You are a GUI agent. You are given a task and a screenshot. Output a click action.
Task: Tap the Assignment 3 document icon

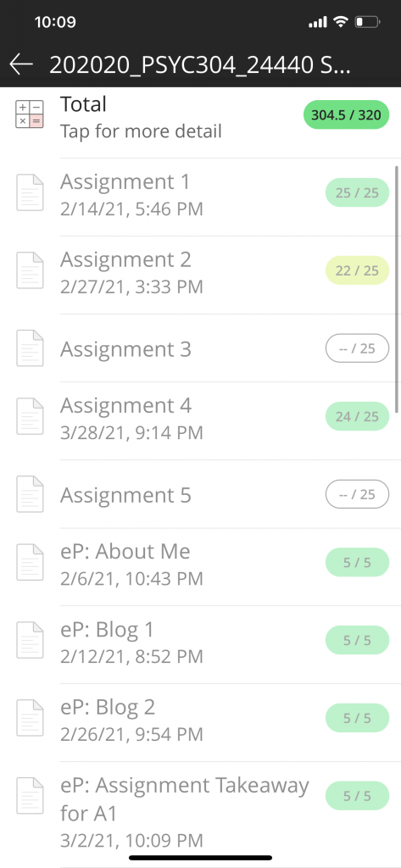coord(30,348)
